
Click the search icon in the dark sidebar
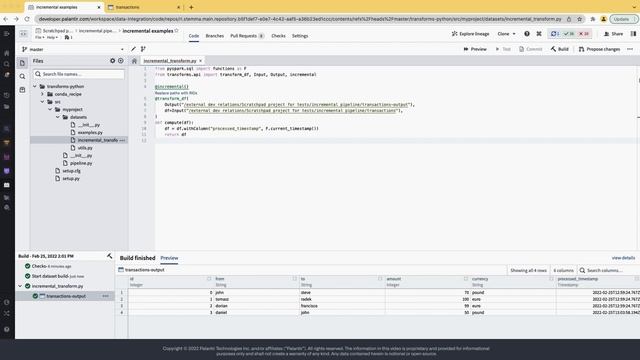(7, 64)
